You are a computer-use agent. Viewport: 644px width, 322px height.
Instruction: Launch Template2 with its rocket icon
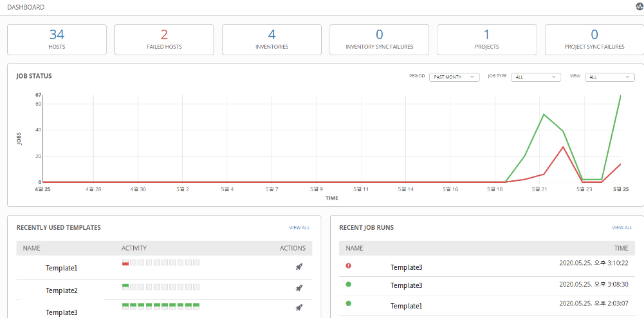(299, 289)
